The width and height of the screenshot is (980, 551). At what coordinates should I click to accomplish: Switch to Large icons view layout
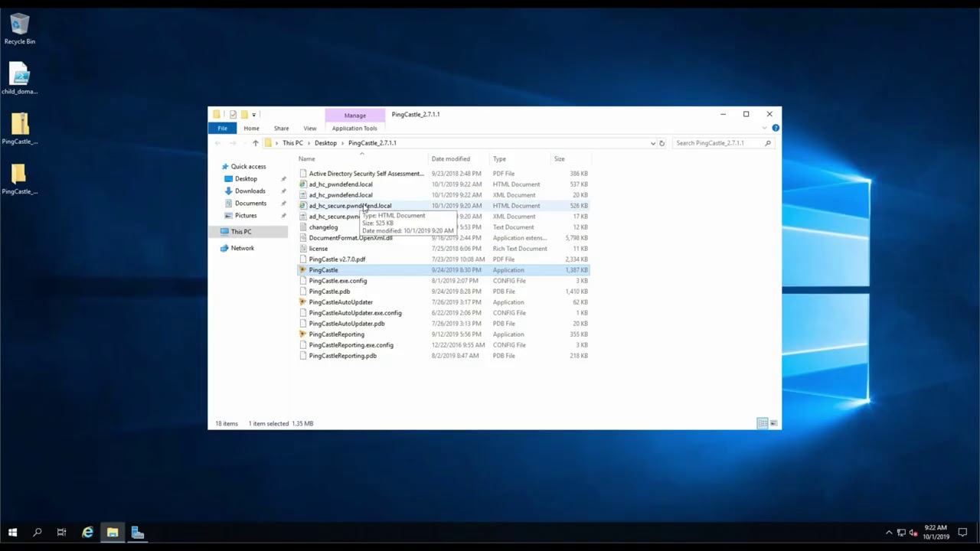coord(773,423)
